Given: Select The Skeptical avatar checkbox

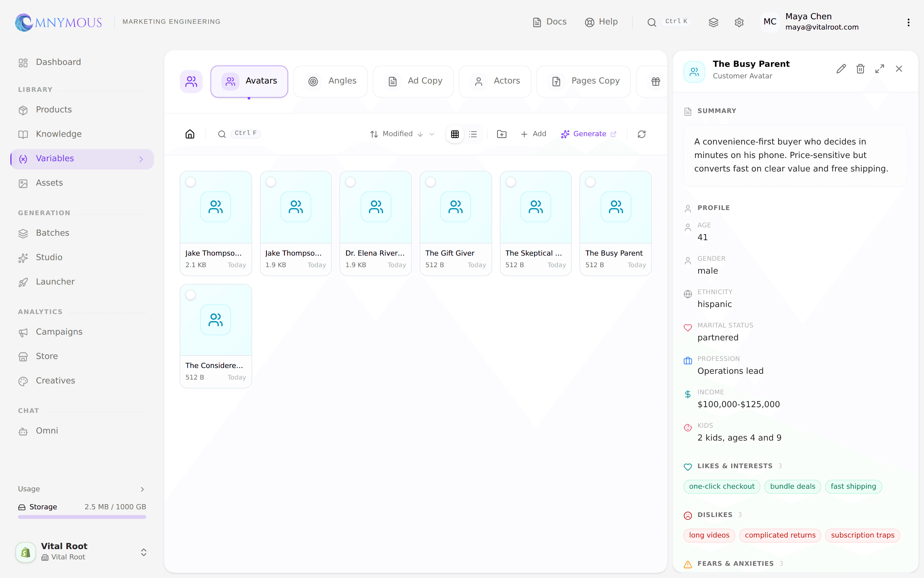Looking at the screenshot, I should (x=510, y=182).
